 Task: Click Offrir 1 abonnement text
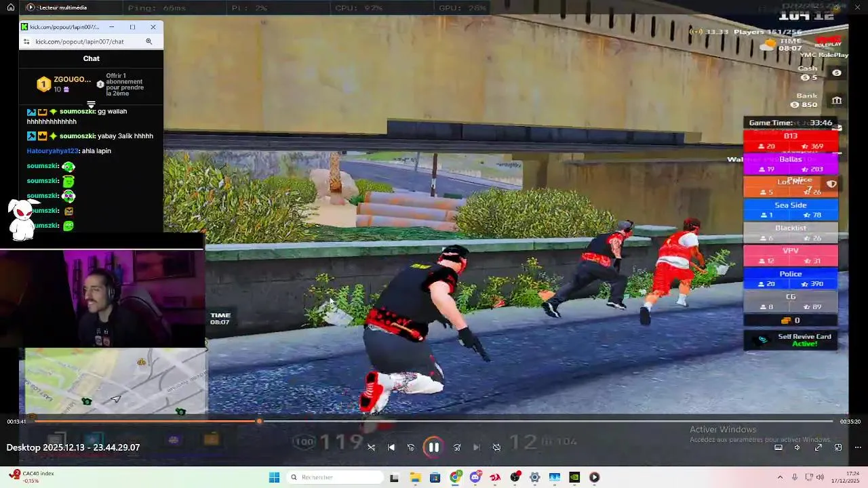tap(125, 85)
